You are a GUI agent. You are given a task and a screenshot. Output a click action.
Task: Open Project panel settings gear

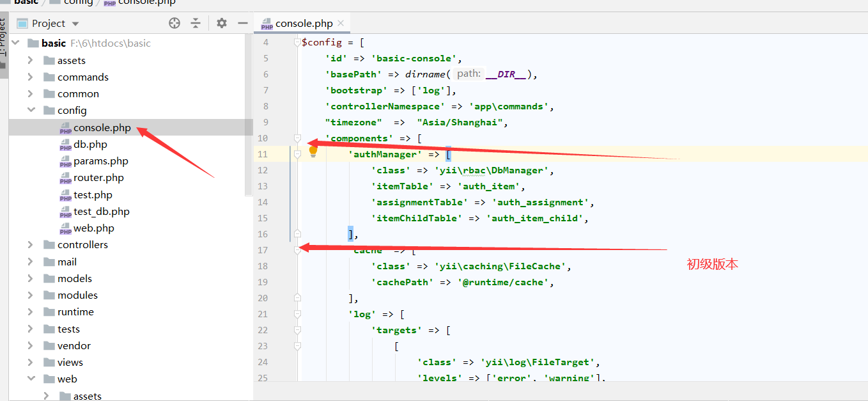[222, 23]
